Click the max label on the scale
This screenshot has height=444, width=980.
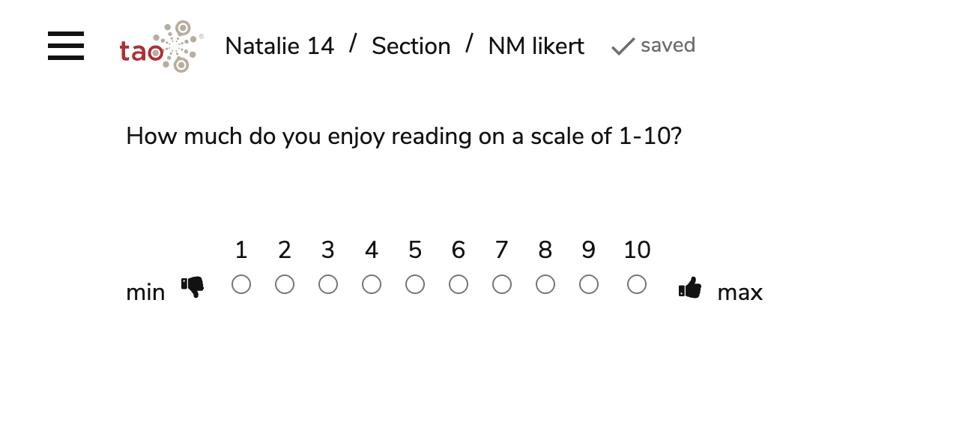coord(740,292)
